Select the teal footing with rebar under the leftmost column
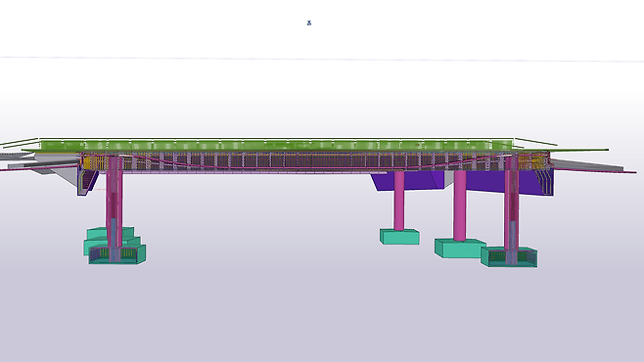The image size is (644, 362). click(x=117, y=254)
